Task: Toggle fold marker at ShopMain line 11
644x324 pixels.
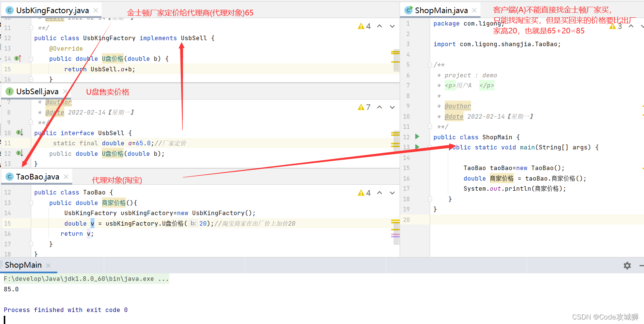Action: [430, 127]
